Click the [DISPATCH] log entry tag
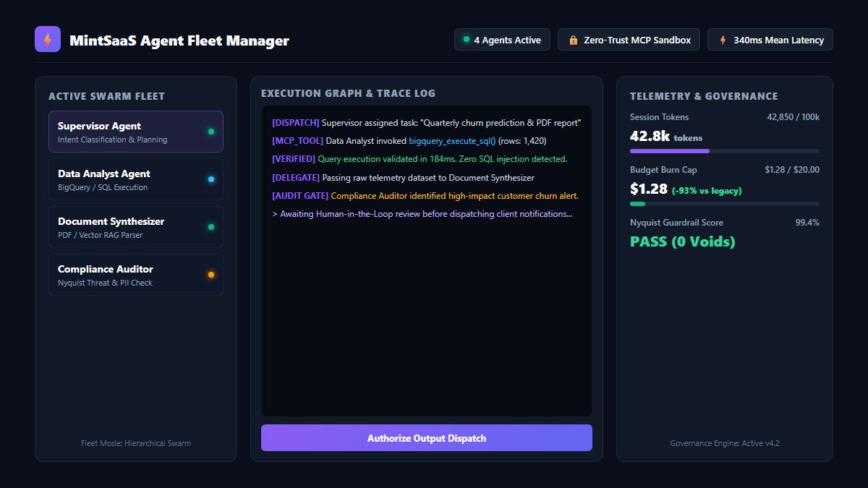 pyautogui.click(x=296, y=123)
